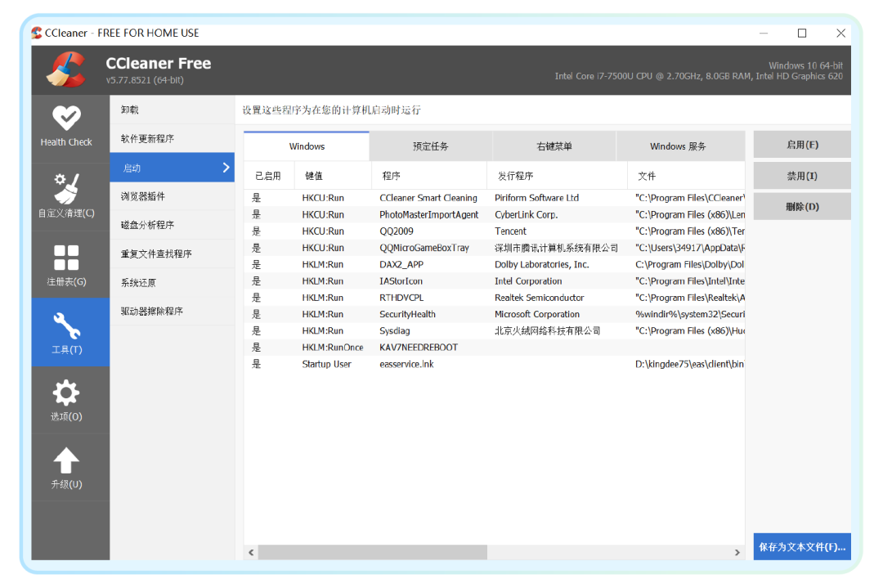Select the RTHDVCPL row
The image size is (883, 588).
[495, 298]
